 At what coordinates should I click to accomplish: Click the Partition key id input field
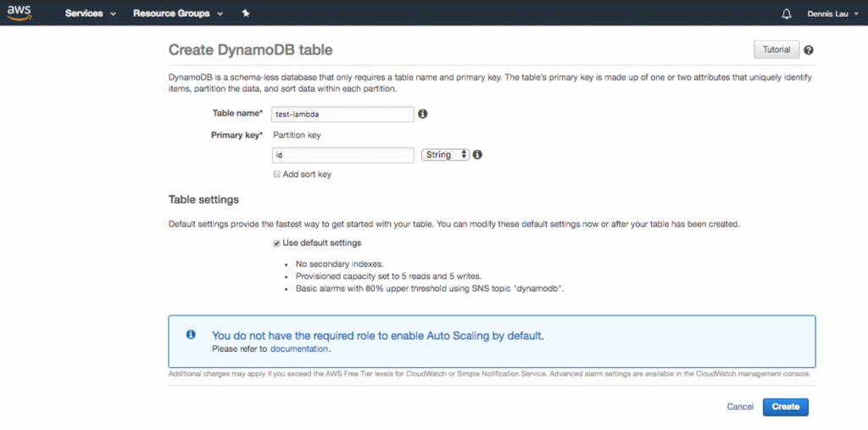pos(342,155)
